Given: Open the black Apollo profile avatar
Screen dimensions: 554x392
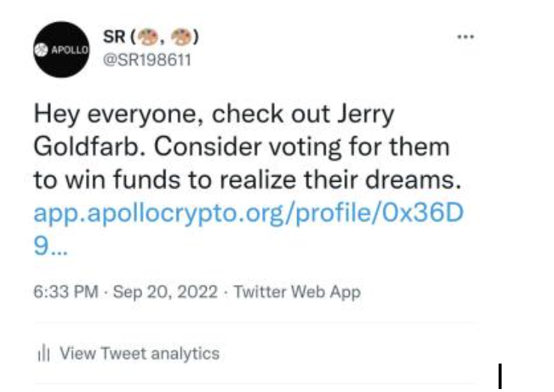Looking at the screenshot, I should tap(61, 49).
